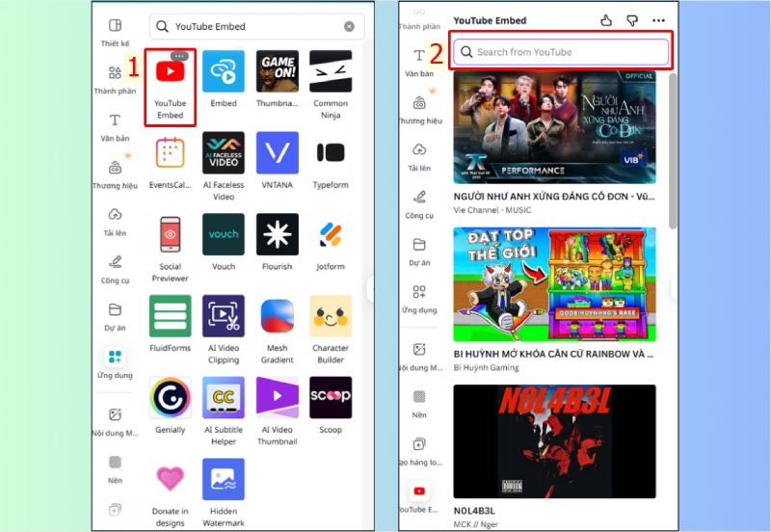This screenshot has height=532, width=771.
Task: Select the Common Ninja app icon
Action: coord(331,72)
